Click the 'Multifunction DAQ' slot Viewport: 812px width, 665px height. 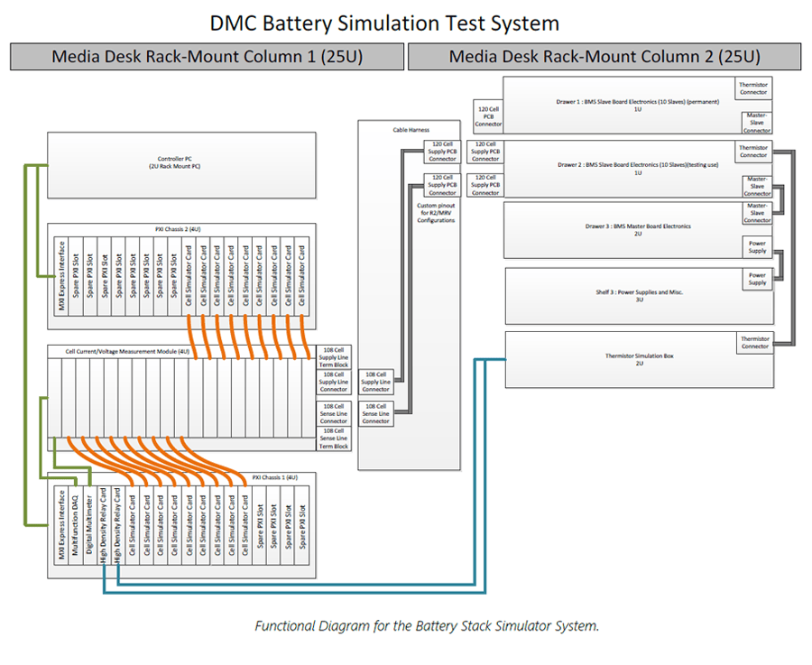point(75,525)
